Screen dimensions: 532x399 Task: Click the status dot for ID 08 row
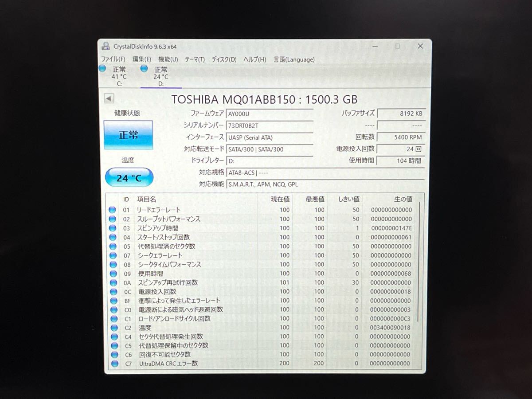pos(113,265)
